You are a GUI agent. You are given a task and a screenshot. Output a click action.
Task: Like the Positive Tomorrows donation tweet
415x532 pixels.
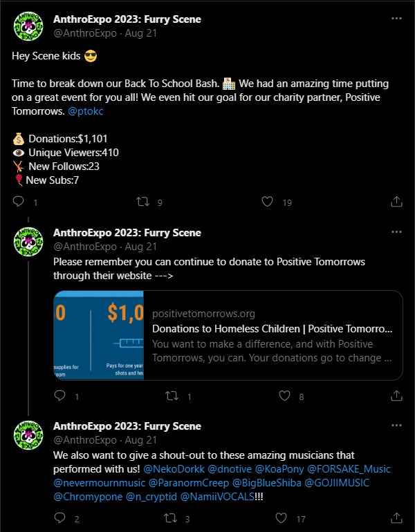tap(284, 396)
